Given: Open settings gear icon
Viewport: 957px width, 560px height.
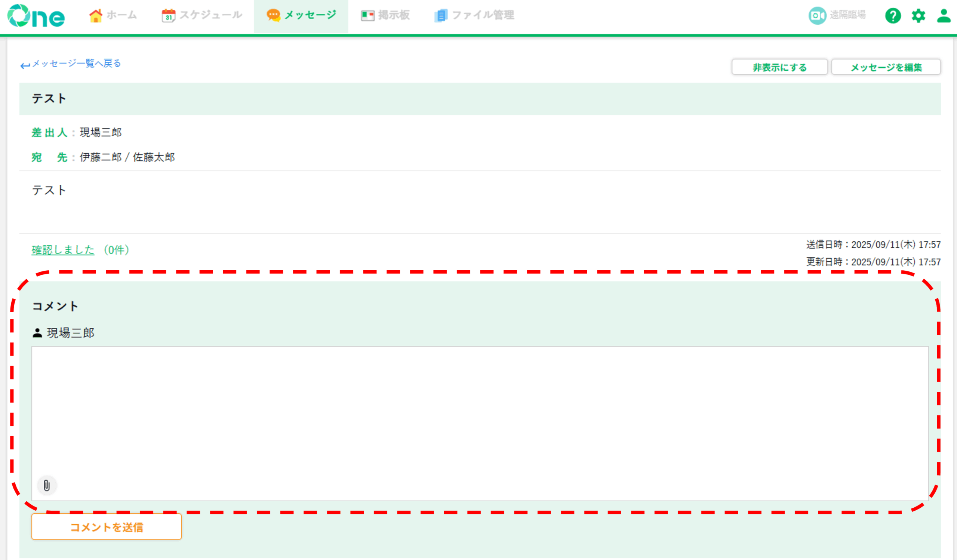Looking at the screenshot, I should coord(918,16).
